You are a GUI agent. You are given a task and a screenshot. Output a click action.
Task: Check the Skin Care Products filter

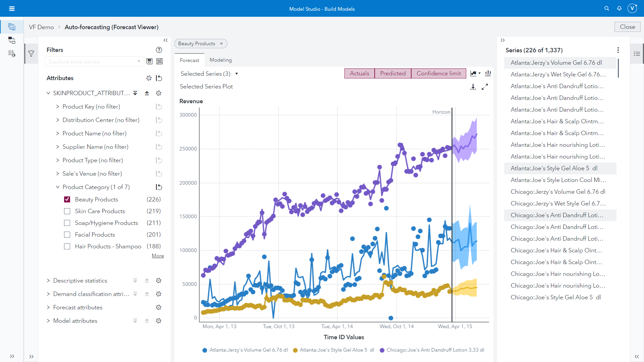pos(67,211)
